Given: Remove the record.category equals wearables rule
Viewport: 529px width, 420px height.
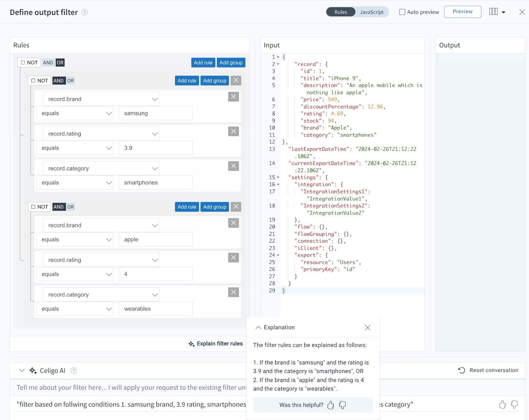Looking at the screenshot, I should (x=233, y=292).
